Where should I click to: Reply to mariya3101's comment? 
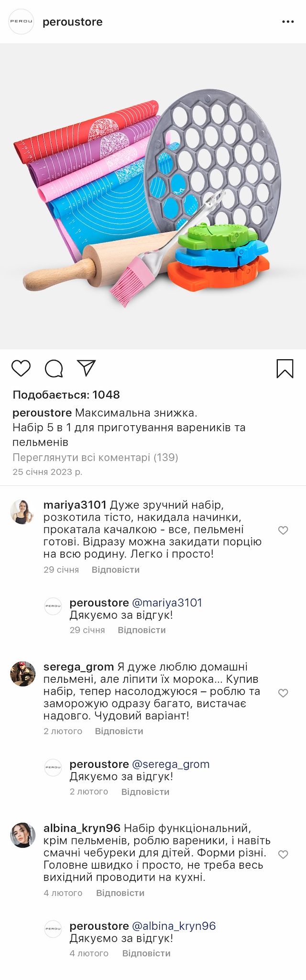(116, 570)
